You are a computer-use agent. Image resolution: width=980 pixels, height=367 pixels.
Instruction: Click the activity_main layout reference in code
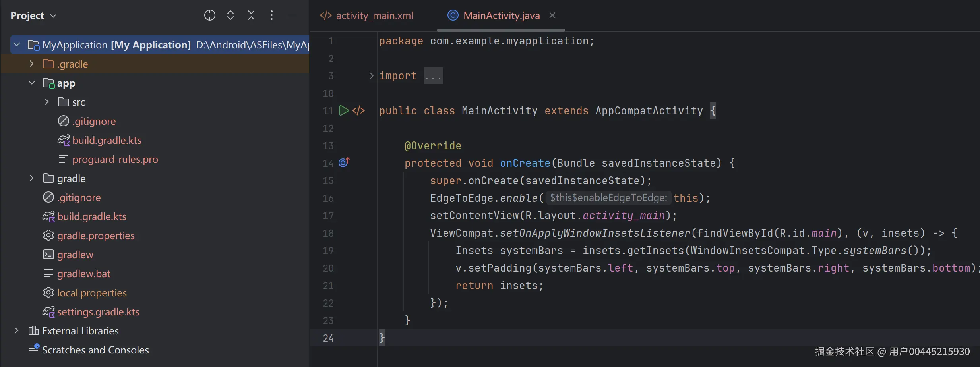[624, 216]
